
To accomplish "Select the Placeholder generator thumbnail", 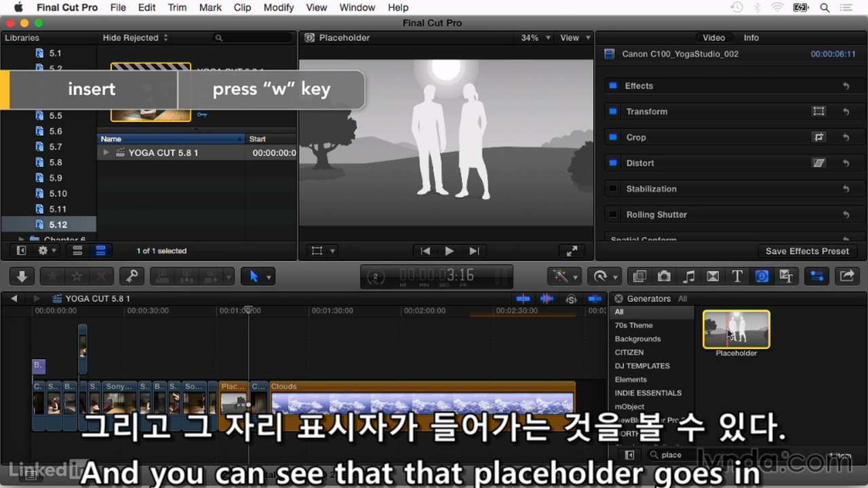I will [736, 329].
